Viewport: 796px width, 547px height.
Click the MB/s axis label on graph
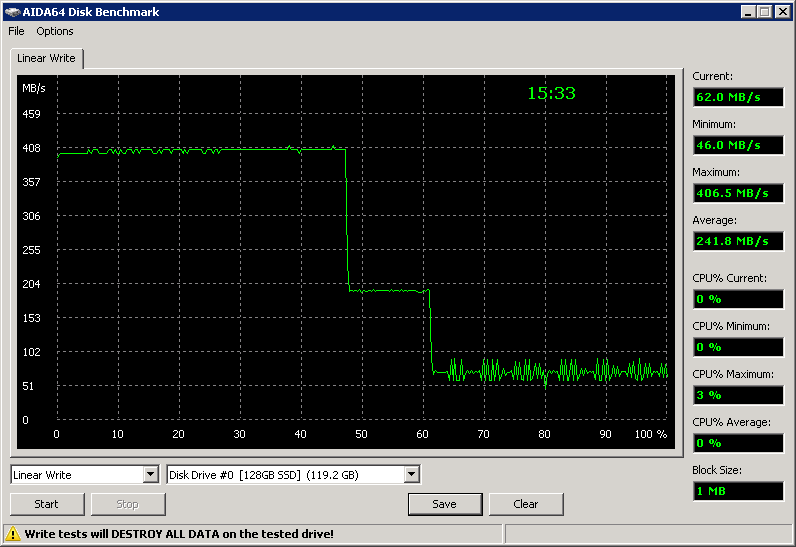[34, 88]
